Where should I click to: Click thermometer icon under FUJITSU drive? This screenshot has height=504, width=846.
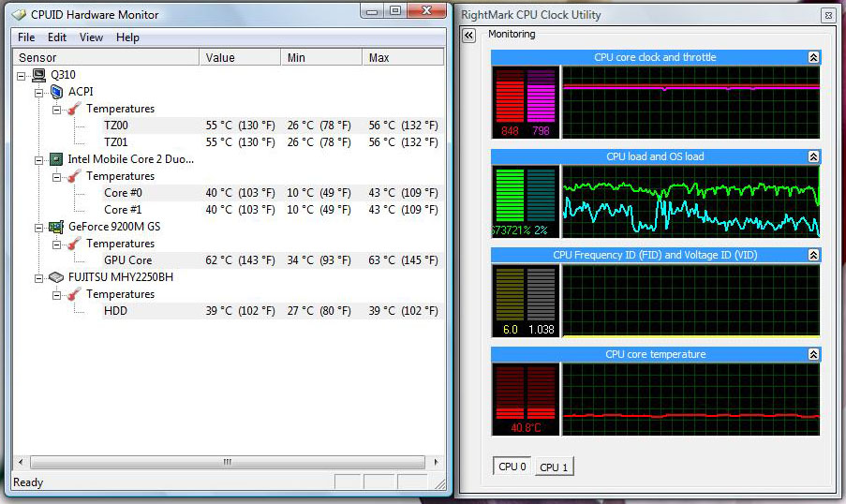(x=74, y=294)
